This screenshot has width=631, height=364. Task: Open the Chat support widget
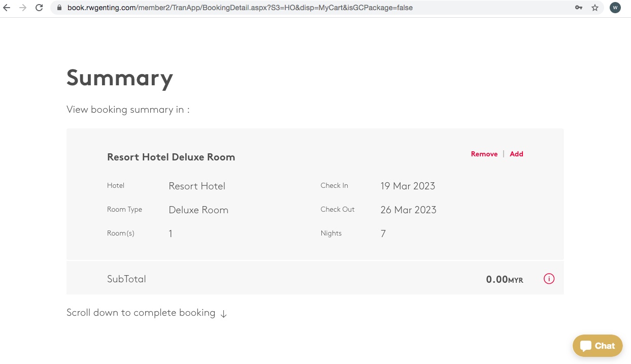tap(597, 346)
